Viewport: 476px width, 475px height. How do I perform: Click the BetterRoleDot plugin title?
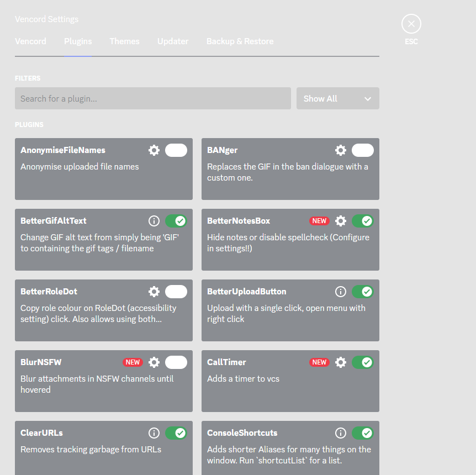pos(49,292)
